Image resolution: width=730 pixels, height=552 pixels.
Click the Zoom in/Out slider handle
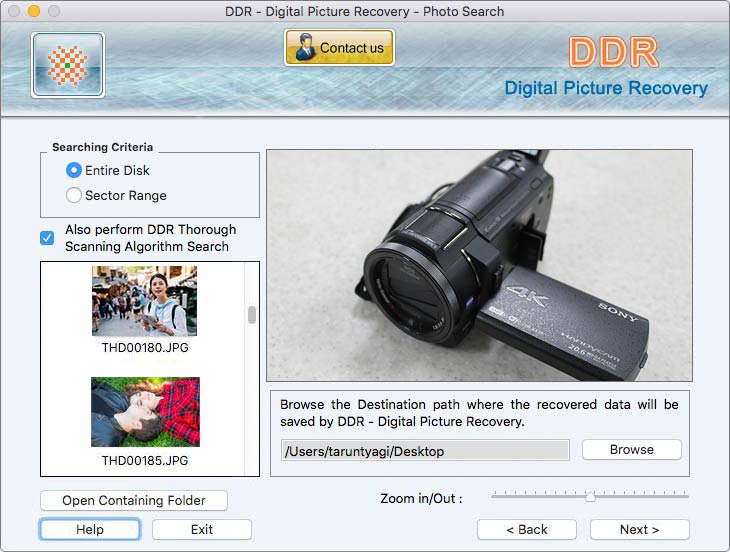pos(590,497)
